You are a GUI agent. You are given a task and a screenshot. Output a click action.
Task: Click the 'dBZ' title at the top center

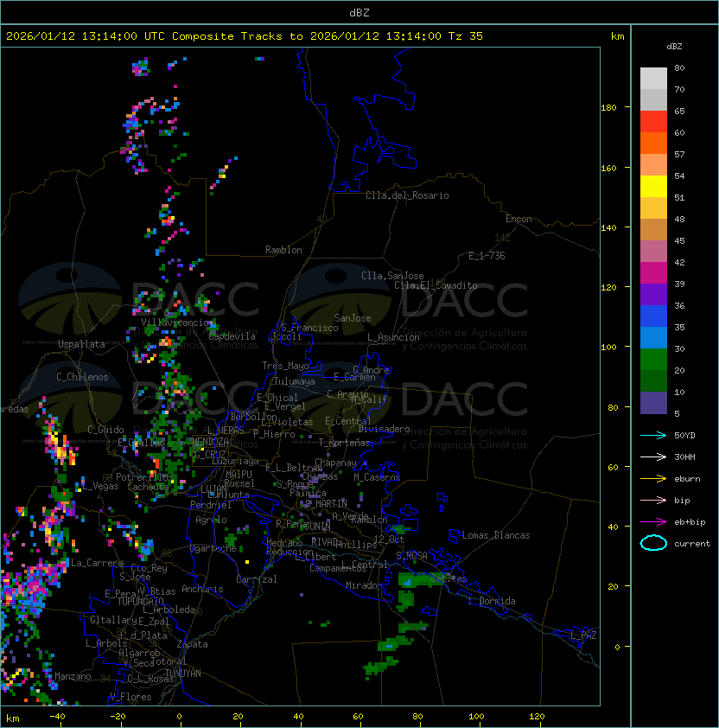click(359, 13)
